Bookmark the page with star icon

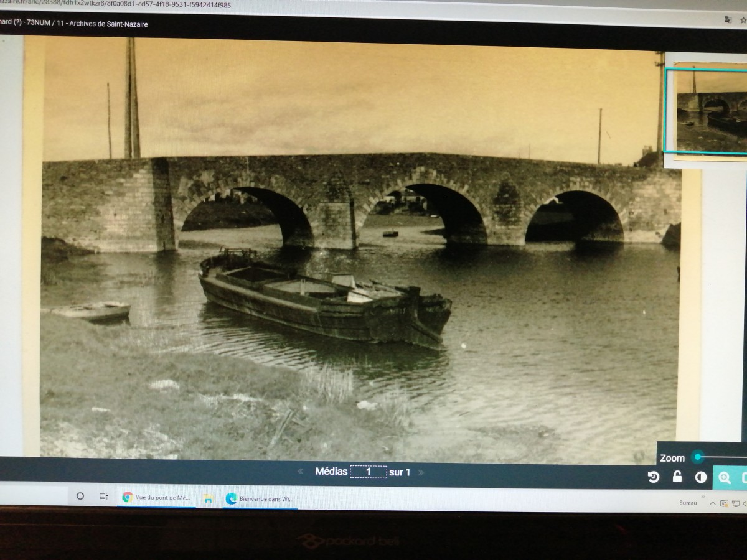[x=743, y=21]
